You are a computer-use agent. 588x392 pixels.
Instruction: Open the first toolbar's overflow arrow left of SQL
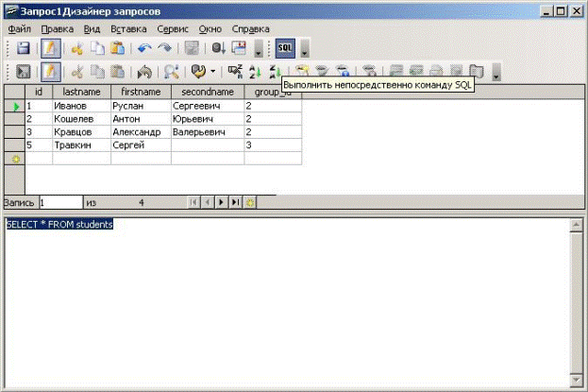coord(259,48)
